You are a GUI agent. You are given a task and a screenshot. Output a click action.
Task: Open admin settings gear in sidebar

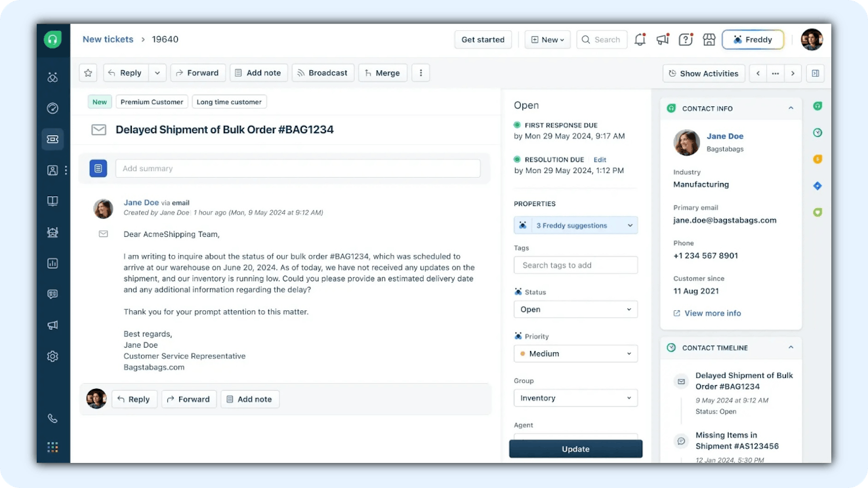click(52, 356)
